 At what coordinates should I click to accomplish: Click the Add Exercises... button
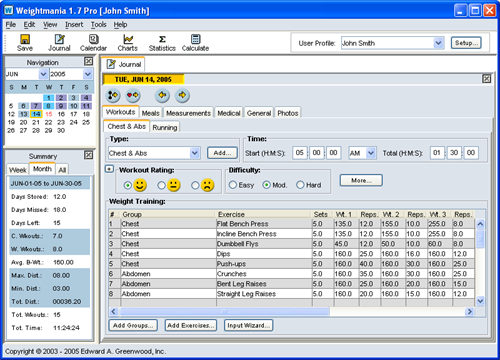pyautogui.click(x=191, y=325)
